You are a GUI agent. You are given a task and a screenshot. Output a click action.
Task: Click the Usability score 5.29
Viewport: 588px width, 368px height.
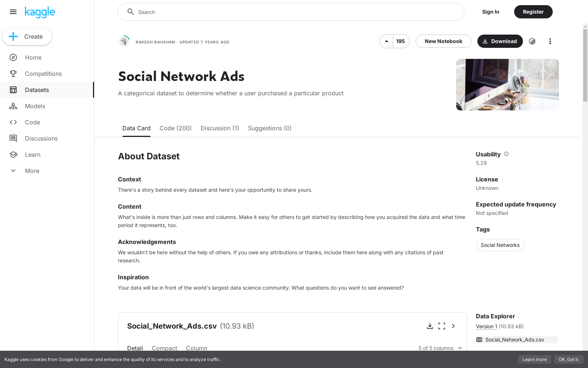click(481, 163)
